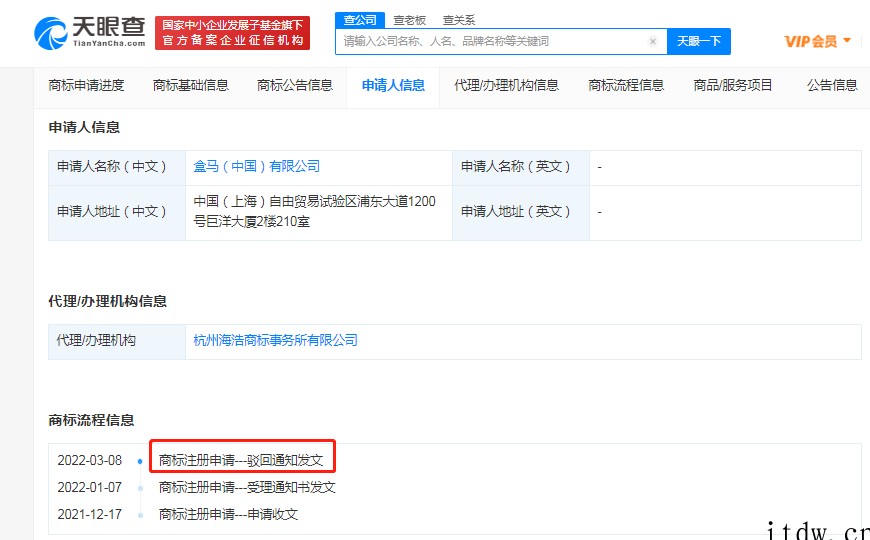Viewport: 870px width, 540px height.
Task: Click the 商标流程信息 section heading
Action: point(92,420)
